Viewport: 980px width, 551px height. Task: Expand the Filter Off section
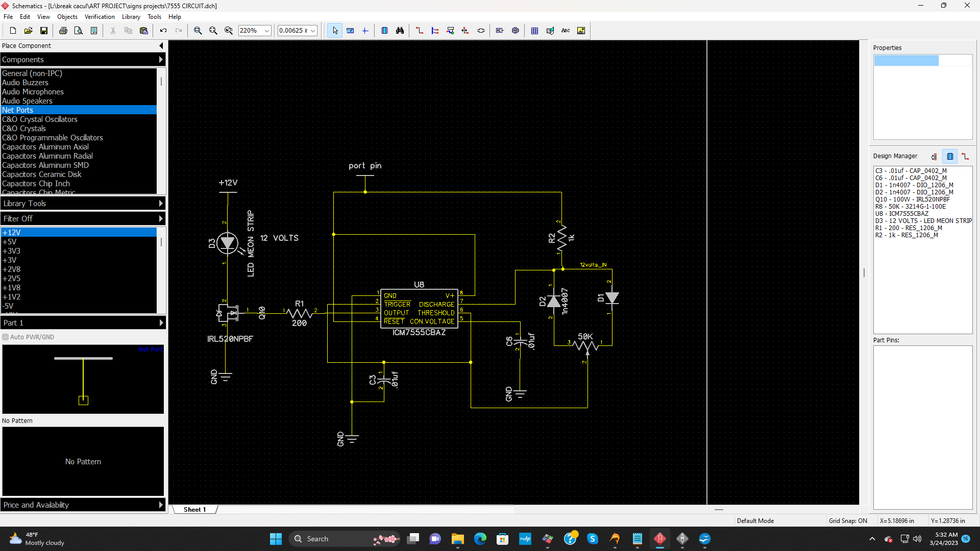pyautogui.click(x=83, y=219)
